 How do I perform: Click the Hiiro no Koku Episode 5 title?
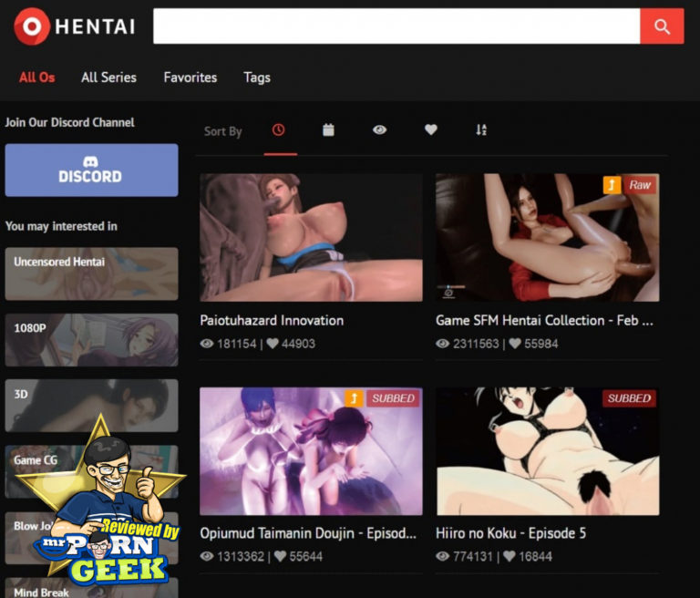(x=510, y=533)
